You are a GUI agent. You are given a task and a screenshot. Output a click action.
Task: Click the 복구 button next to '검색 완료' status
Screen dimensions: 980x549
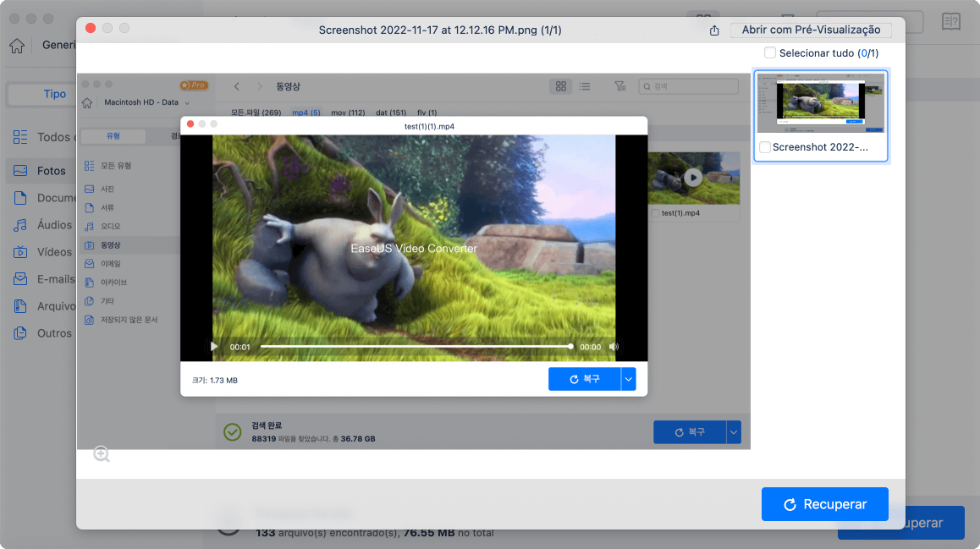point(690,432)
